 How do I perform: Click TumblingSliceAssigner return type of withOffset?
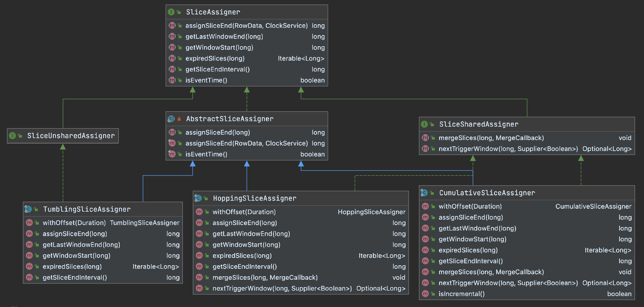tap(145, 223)
